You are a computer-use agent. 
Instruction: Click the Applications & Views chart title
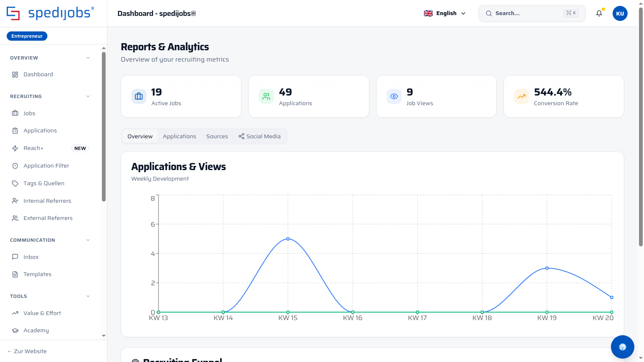tap(179, 167)
